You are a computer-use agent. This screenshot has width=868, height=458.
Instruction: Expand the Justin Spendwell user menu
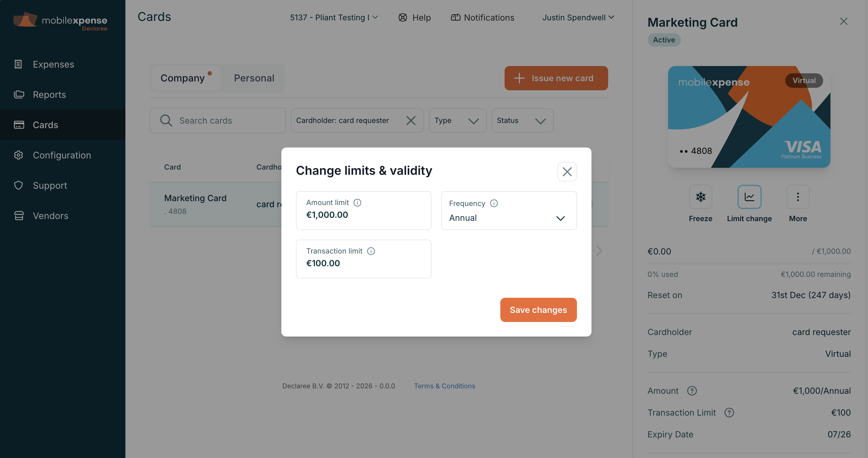tap(578, 18)
